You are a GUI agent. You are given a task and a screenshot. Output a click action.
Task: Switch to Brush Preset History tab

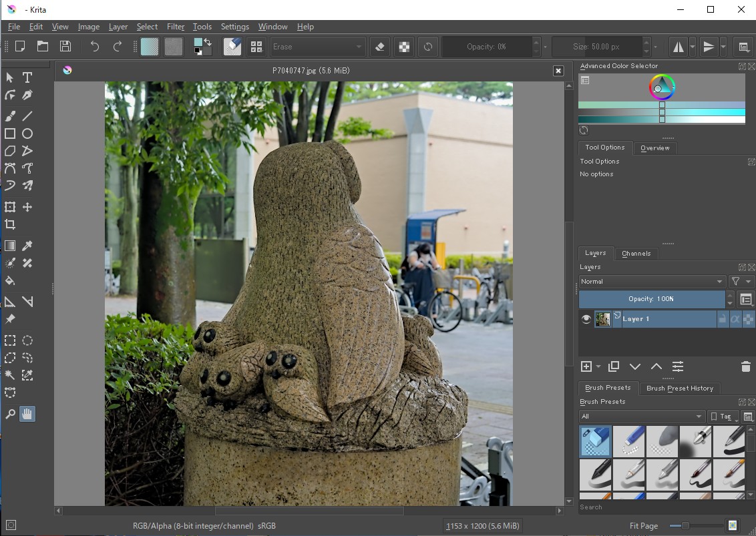click(x=679, y=388)
